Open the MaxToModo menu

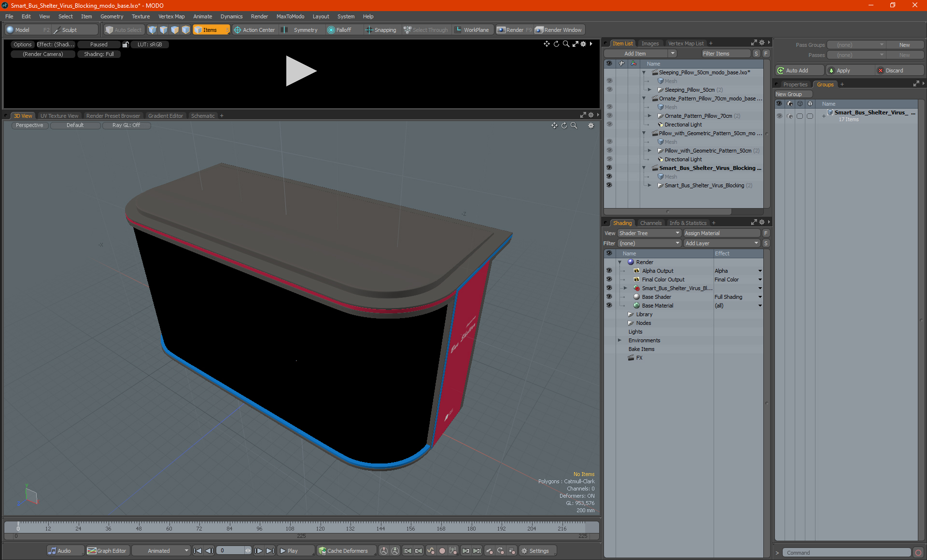(290, 16)
